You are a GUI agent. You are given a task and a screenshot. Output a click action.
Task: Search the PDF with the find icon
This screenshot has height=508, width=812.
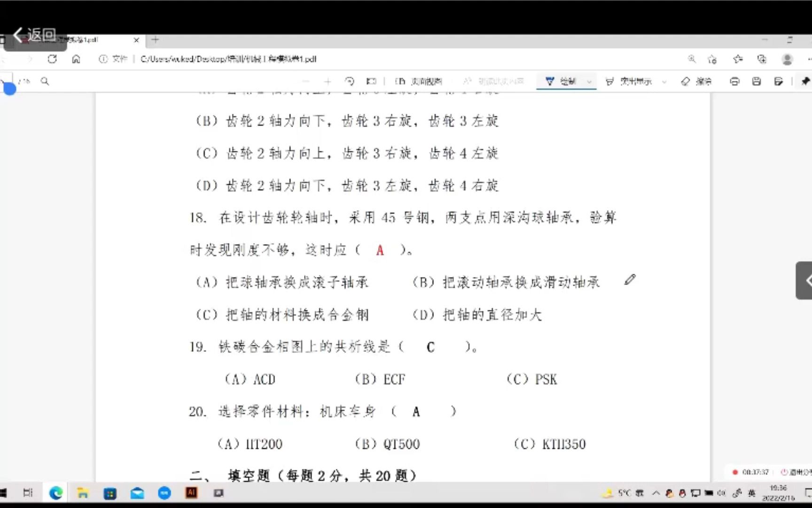pyautogui.click(x=45, y=81)
